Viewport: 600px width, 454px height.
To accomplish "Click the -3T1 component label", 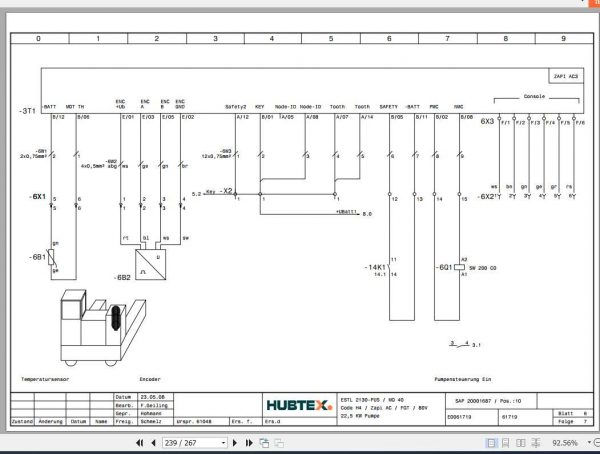I will coord(27,111).
